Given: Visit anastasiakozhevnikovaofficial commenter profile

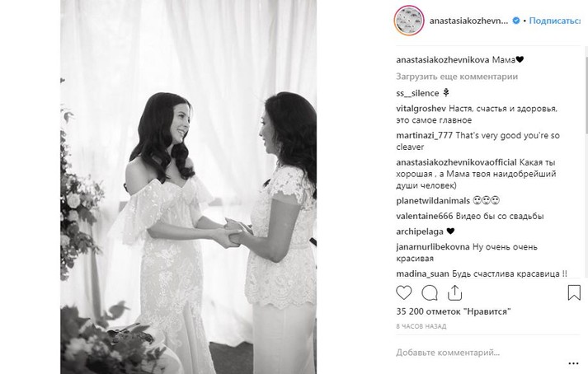Looking at the screenshot, I should coord(456,162).
